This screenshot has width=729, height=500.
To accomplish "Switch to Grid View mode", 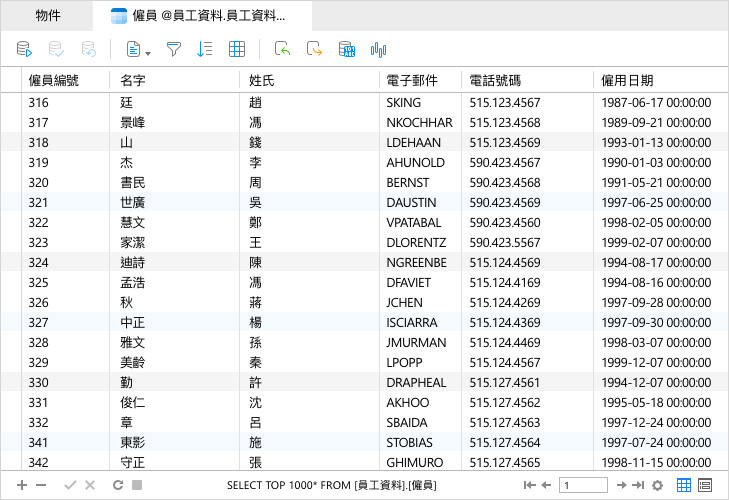I will tap(683, 485).
